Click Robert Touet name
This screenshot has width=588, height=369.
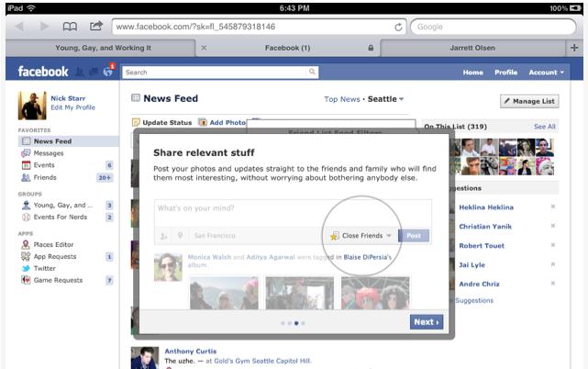[x=482, y=246]
